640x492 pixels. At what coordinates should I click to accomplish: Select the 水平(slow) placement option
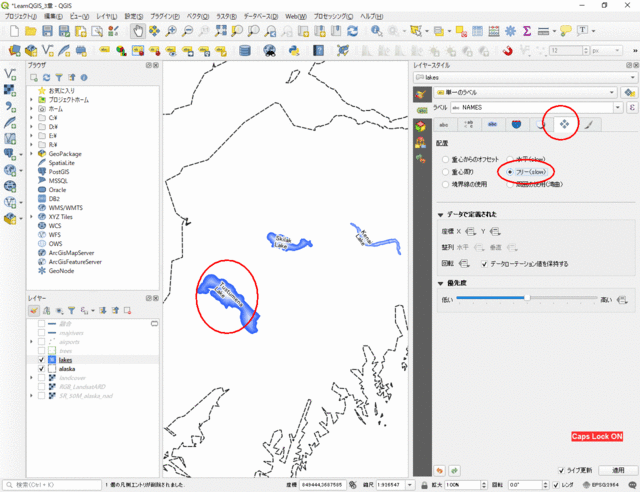(510, 159)
